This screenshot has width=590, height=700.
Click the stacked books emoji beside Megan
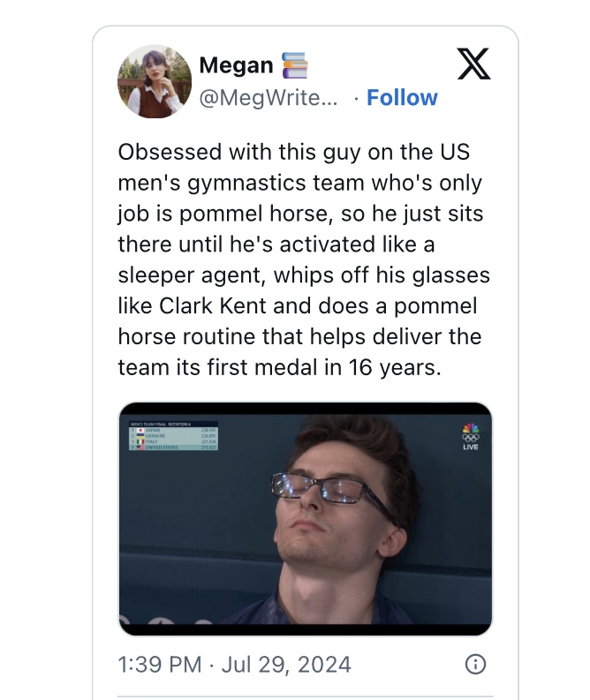pyautogui.click(x=295, y=65)
